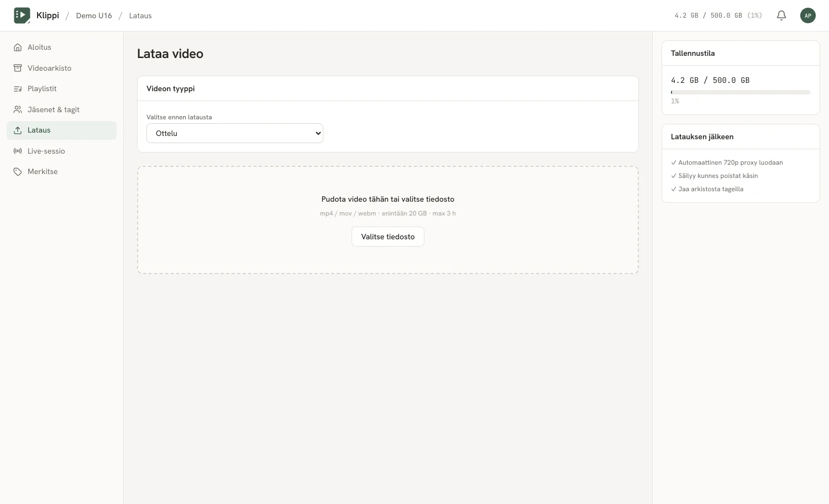Click the storage usage progress bar

tap(741, 92)
